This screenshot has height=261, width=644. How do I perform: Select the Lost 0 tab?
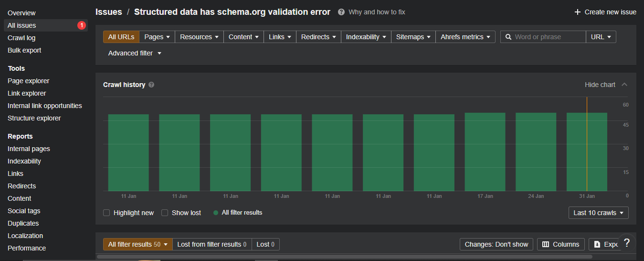click(265, 244)
